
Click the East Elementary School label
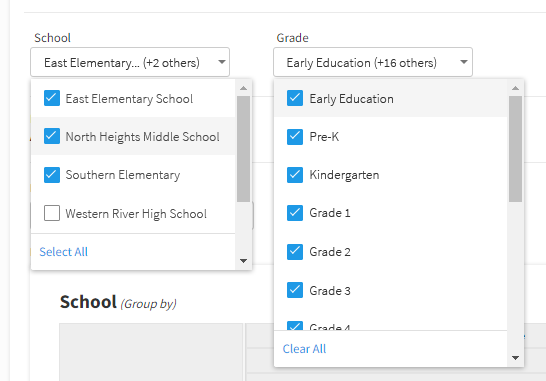(x=129, y=99)
